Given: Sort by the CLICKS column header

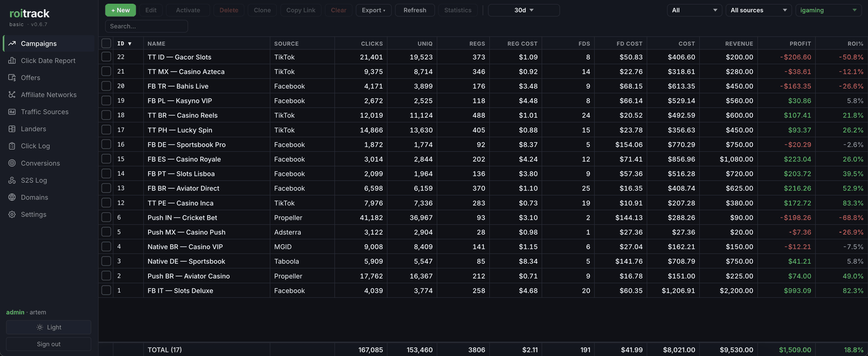Looking at the screenshot, I should coord(372,43).
